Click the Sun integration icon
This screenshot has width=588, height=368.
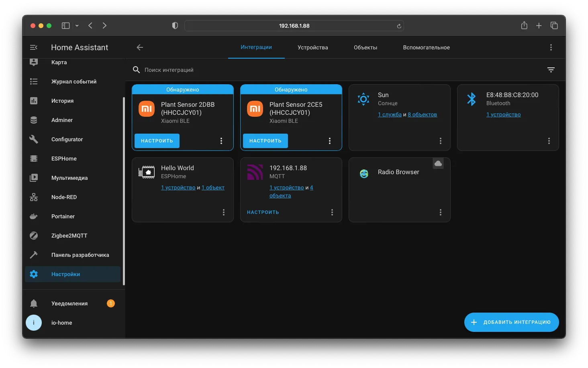pos(363,99)
